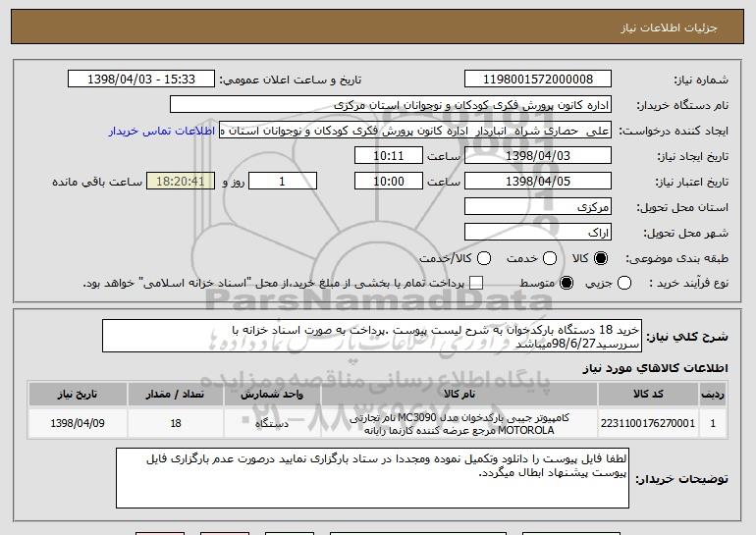
Task: Click the MC3090 MOTOROLA product name cell
Action: point(459,423)
